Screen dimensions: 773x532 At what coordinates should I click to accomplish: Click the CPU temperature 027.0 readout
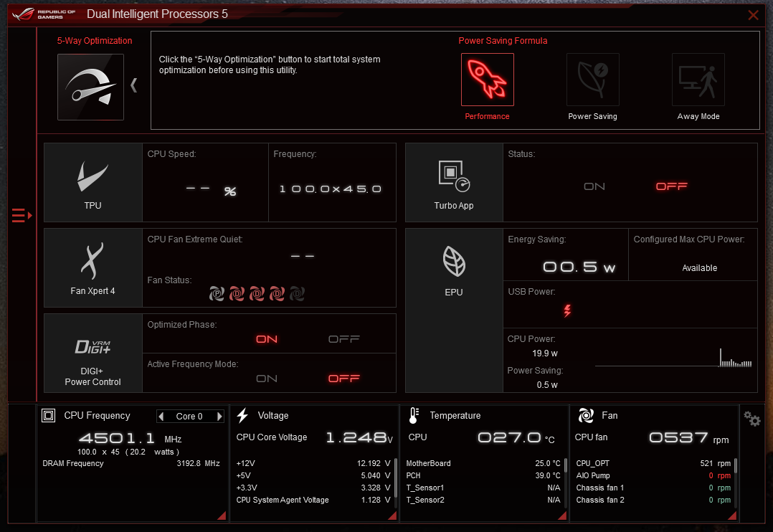(516, 438)
